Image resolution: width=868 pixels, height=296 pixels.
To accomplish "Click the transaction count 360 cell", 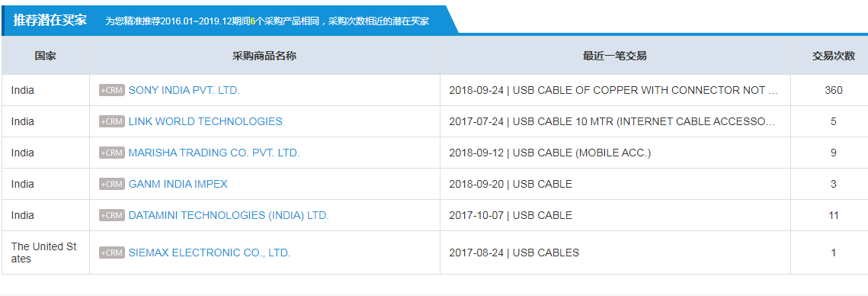I will pyautogui.click(x=833, y=90).
